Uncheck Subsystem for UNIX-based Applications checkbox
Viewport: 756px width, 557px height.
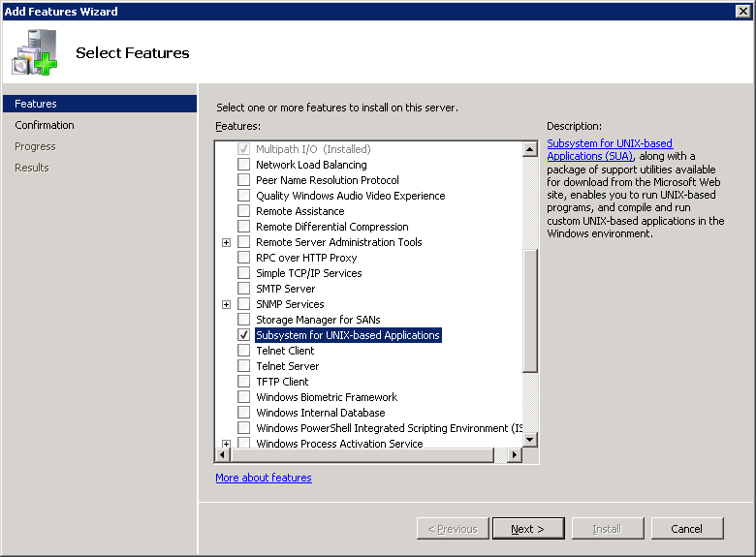[x=244, y=335]
